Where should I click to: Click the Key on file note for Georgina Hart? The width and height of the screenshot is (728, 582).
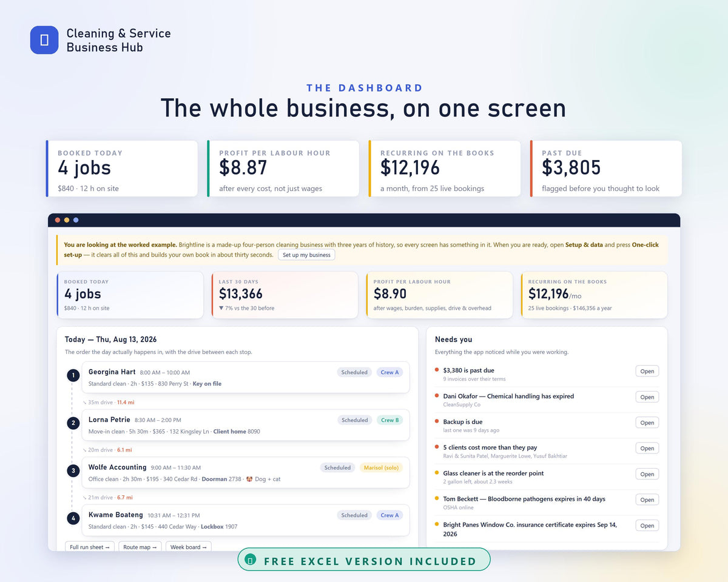pyautogui.click(x=207, y=384)
